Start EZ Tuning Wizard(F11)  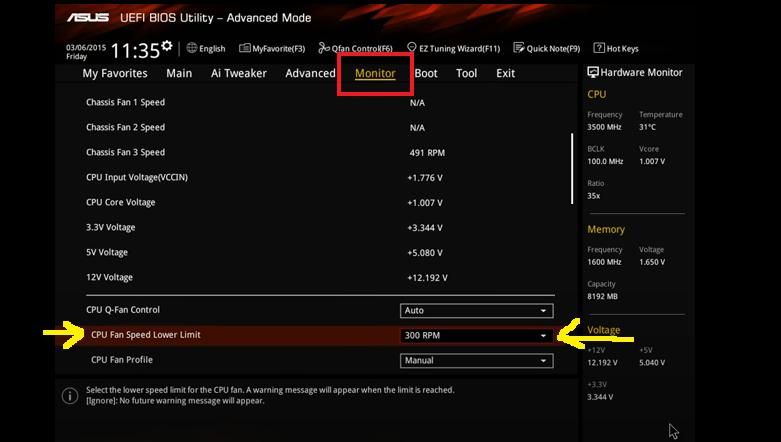tap(459, 48)
